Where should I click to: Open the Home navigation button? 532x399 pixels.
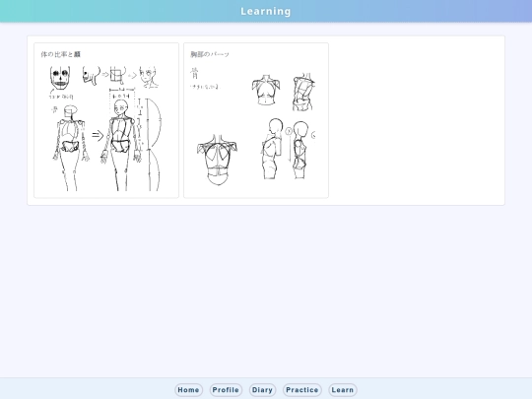click(188, 390)
